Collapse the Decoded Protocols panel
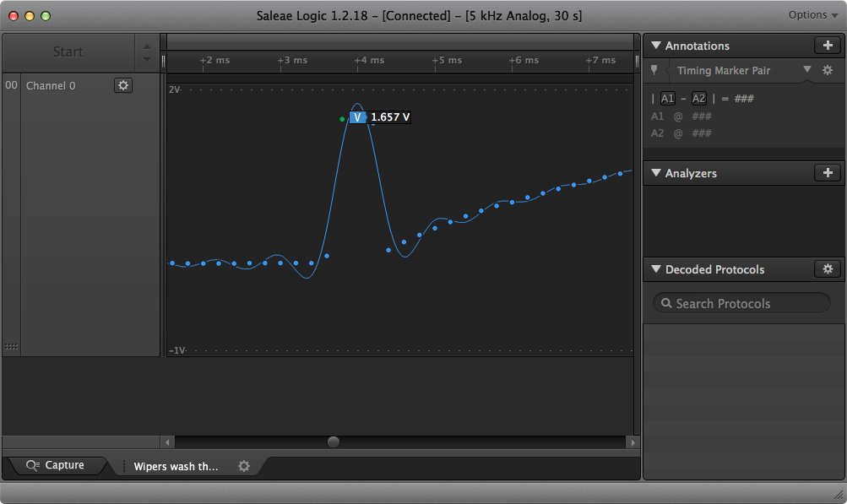Viewport: 847px width, 504px height. 656,269
